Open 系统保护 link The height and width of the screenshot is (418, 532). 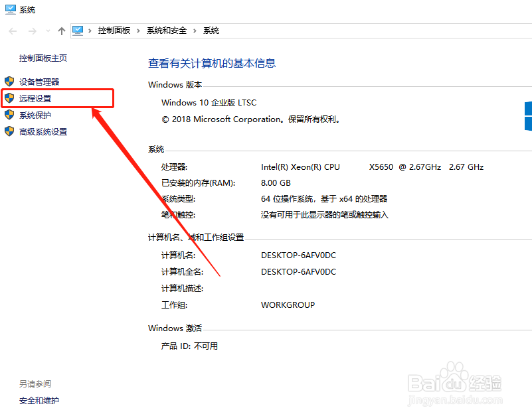coord(35,115)
